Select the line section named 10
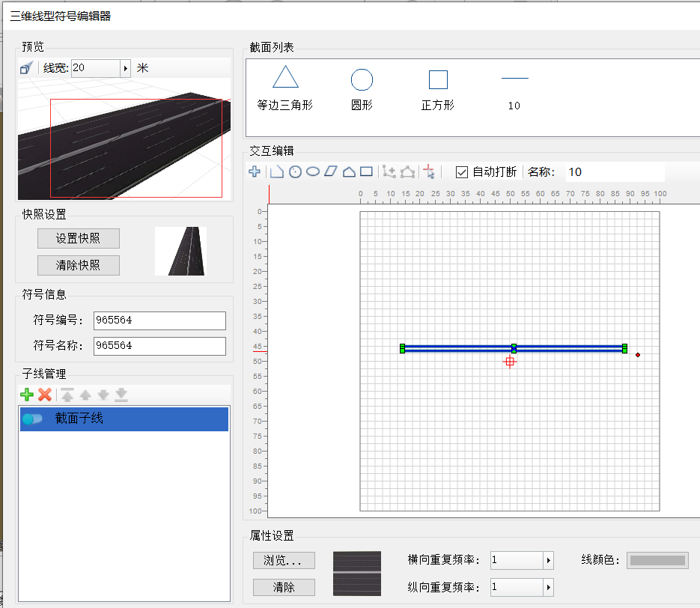The width and height of the screenshot is (700, 608). (515, 79)
